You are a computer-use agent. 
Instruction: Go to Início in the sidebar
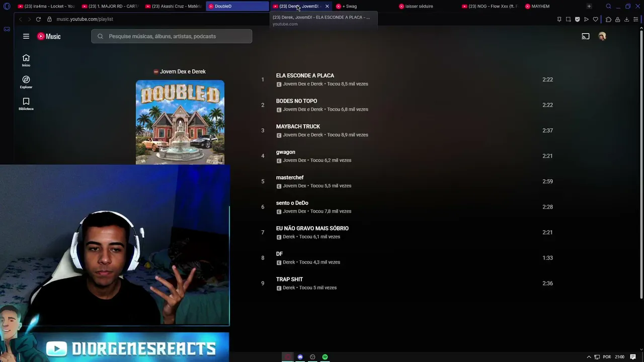(x=26, y=60)
